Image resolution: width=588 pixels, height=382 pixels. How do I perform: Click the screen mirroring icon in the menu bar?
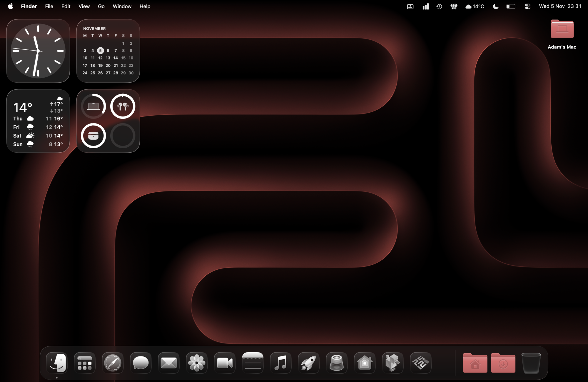coord(410,6)
